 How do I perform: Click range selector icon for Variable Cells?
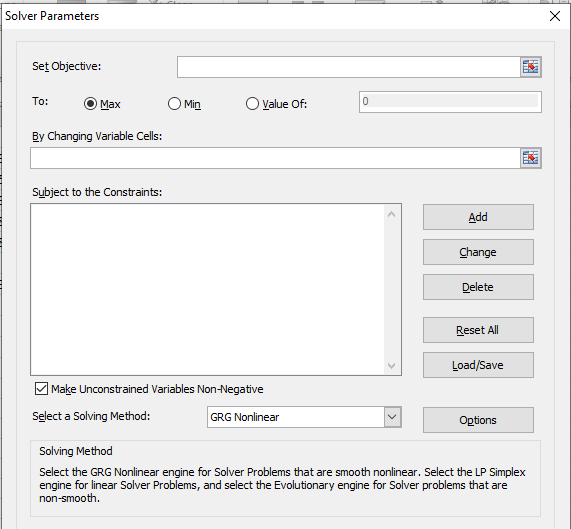coord(531,158)
